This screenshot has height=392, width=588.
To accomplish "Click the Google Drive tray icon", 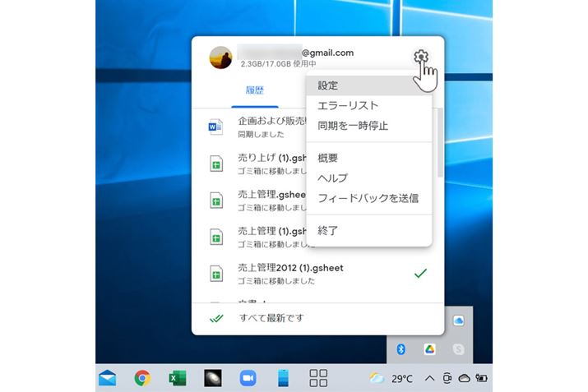I will click(x=429, y=349).
